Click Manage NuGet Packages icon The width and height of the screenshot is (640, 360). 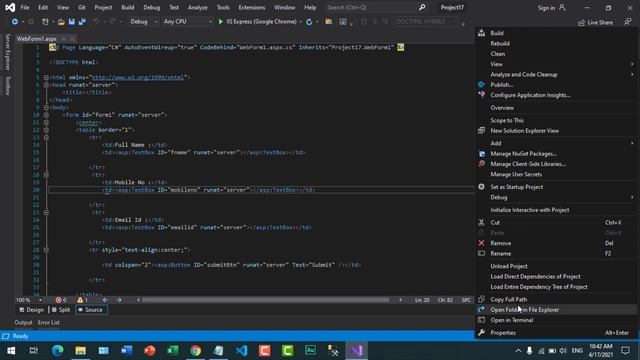[x=482, y=154]
